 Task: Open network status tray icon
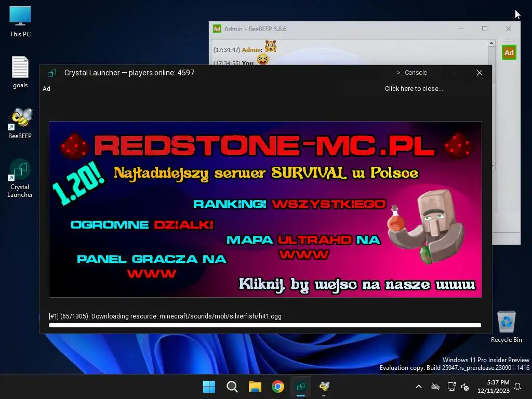point(451,387)
